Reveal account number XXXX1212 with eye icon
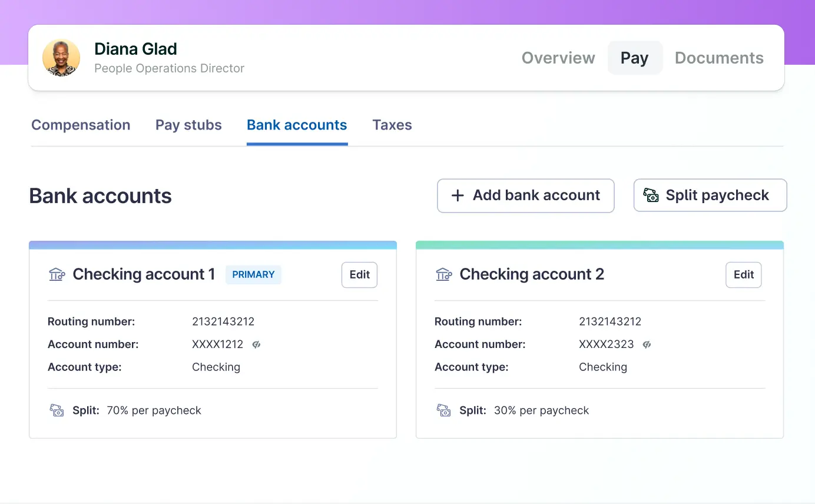This screenshot has height=504, width=815. 256,344
